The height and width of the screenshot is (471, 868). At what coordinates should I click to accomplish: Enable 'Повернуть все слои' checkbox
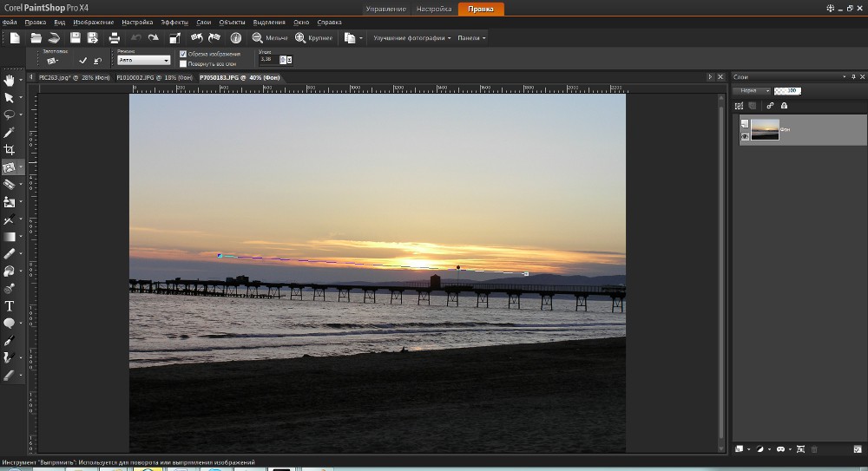tap(182, 63)
